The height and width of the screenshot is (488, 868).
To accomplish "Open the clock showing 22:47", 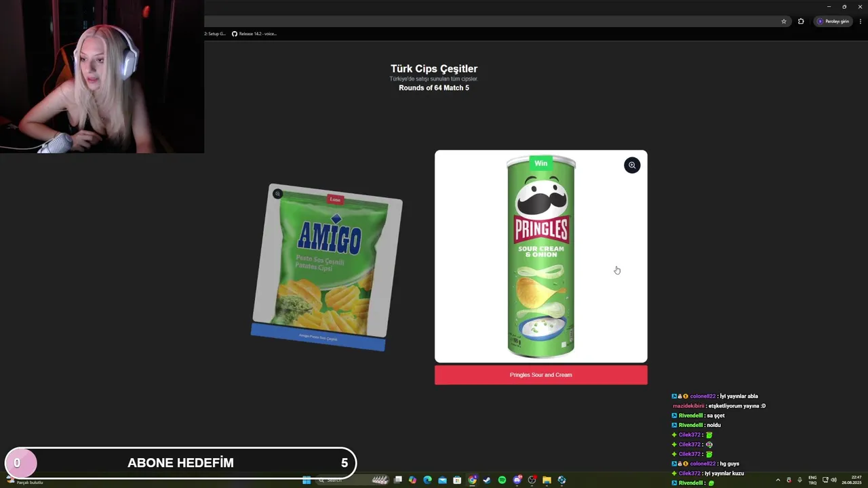I will click(x=852, y=480).
